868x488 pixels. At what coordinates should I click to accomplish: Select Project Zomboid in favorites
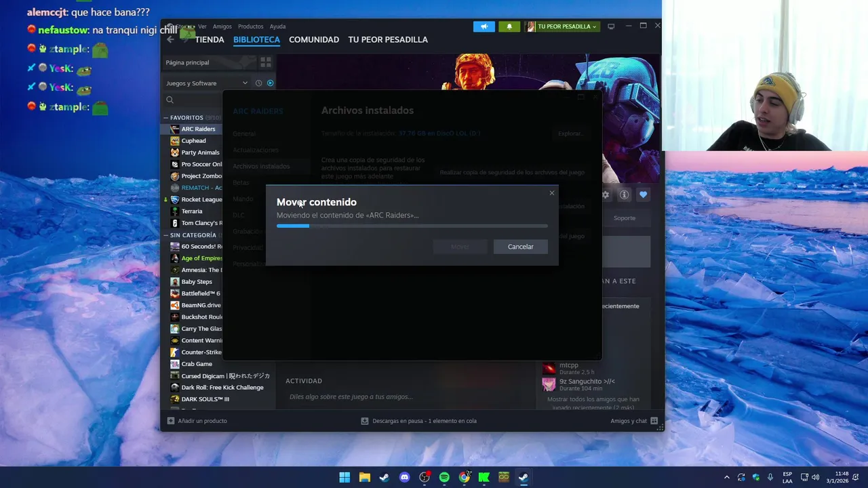pyautogui.click(x=201, y=176)
